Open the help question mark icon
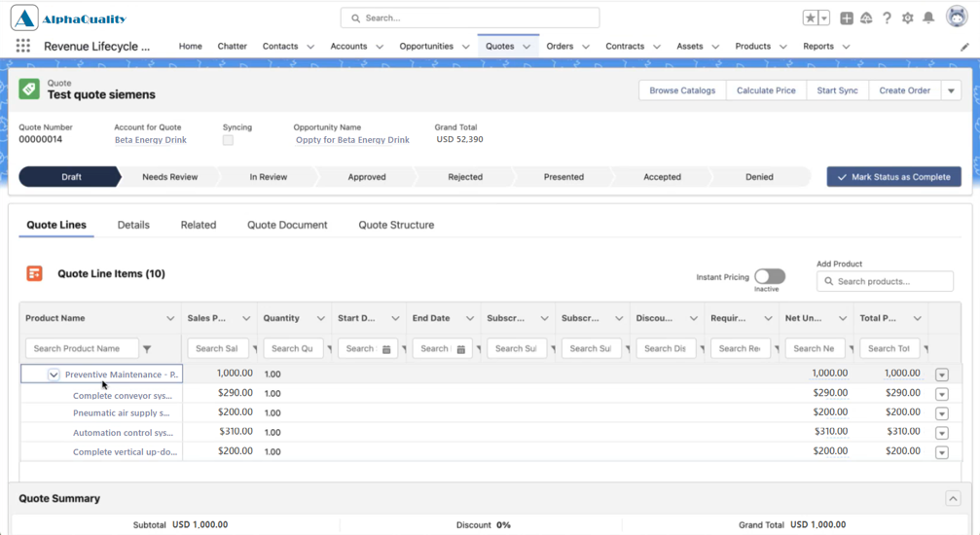The image size is (980, 535). pyautogui.click(x=887, y=18)
